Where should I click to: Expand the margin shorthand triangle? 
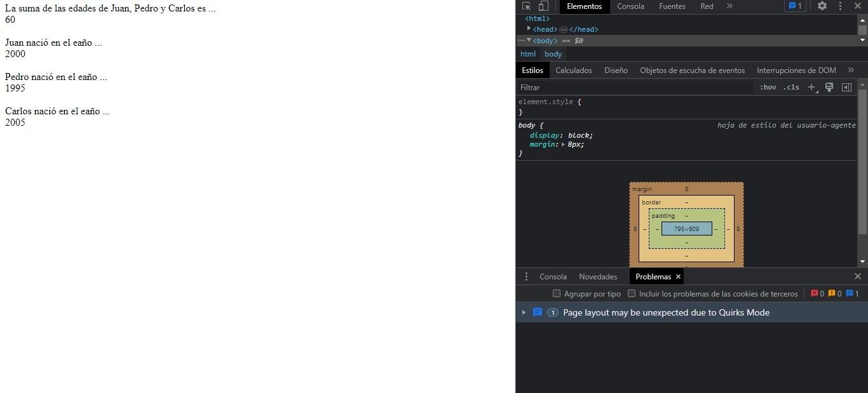(563, 144)
